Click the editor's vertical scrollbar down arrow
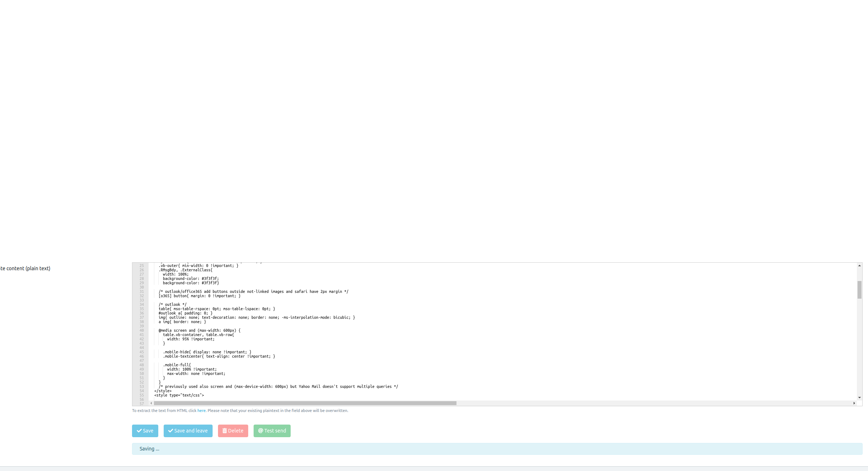Screen dimensions: 868x471 point(859,398)
